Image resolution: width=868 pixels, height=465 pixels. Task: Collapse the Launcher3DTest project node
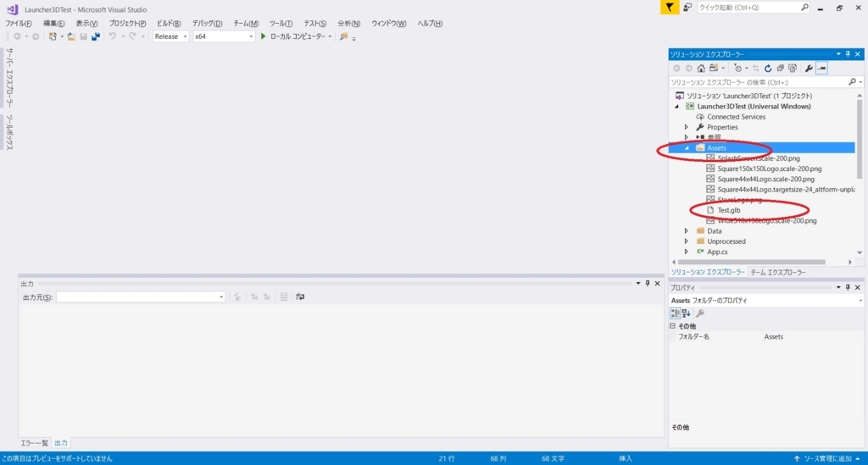tap(676, 107)
